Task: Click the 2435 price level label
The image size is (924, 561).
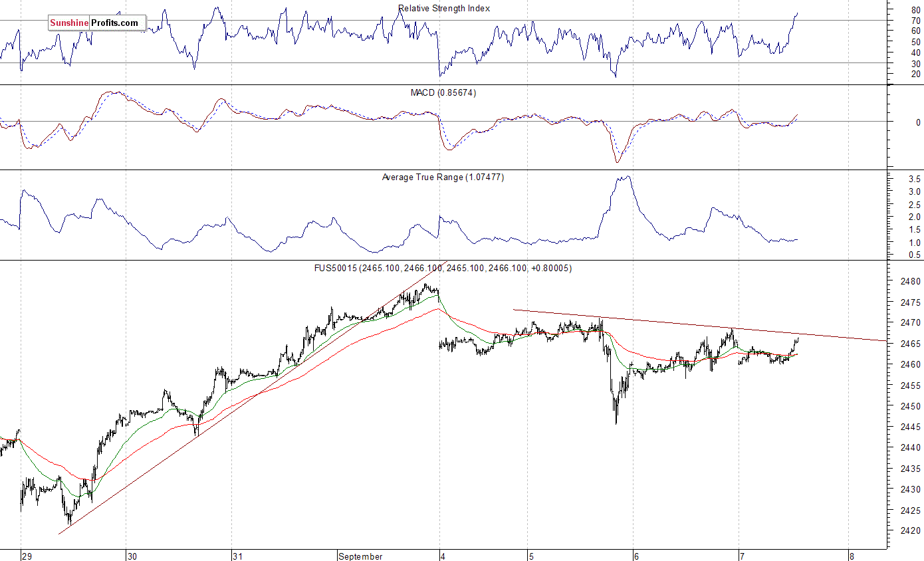Action: click(911, 469)
